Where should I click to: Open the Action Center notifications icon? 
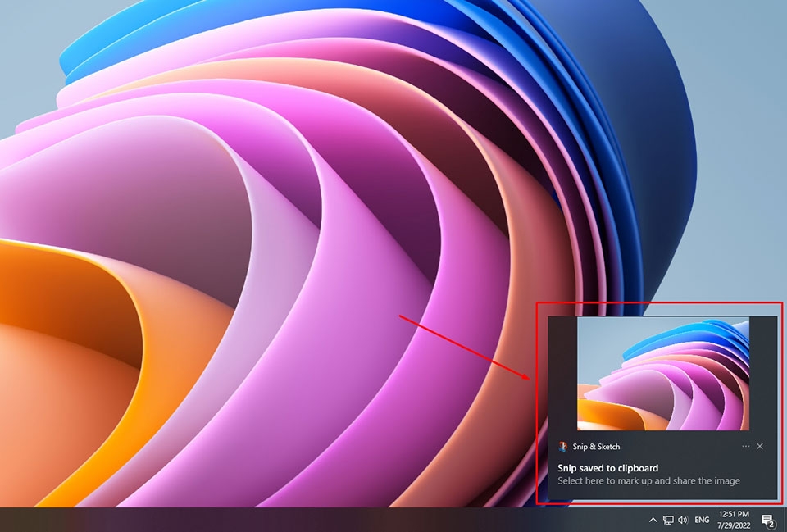[767, 520]
